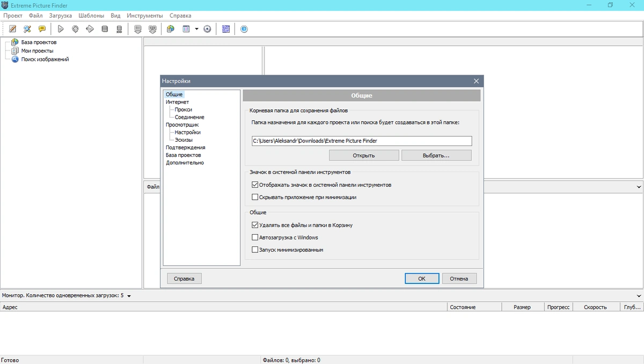644x364 pixels.
Task: Click the chevron at right of files panel
Action: coord(639,187)
